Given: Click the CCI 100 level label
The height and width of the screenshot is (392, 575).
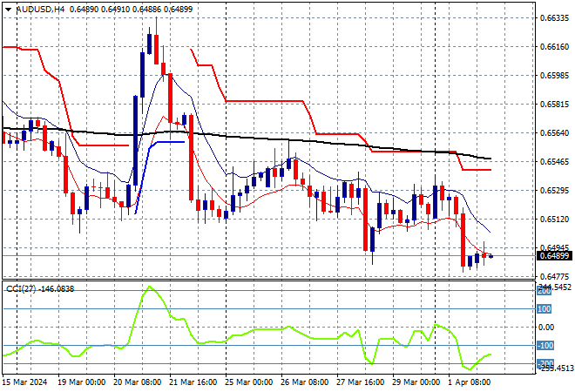Looking at the screenshot, I should point(544,308).
